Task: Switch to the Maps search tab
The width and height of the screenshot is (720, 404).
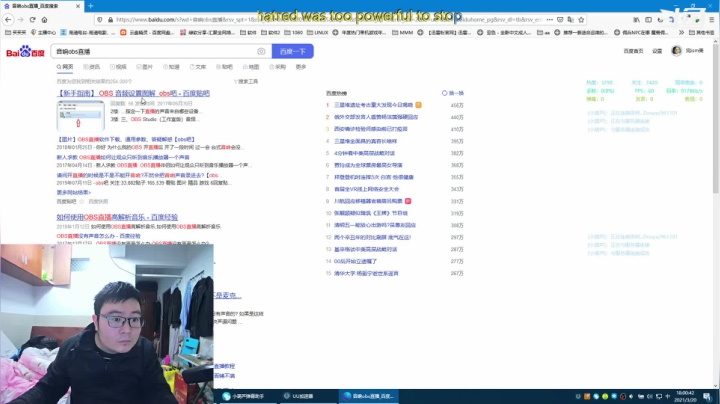Action: tap(251, 67)
